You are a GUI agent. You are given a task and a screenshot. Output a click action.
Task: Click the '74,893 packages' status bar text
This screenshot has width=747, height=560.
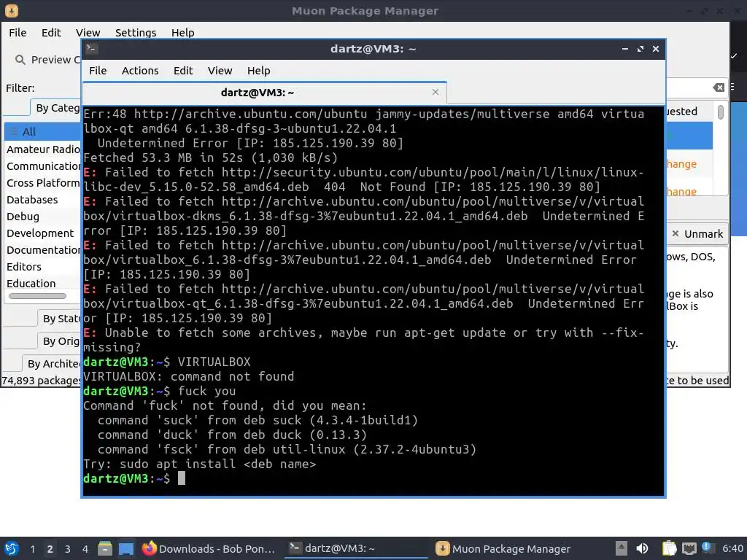42,381
